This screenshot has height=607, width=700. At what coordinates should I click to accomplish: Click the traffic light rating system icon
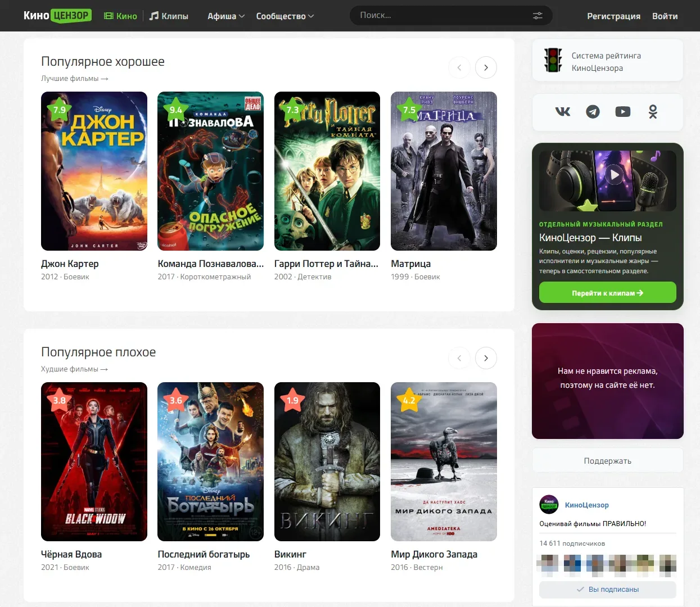click(x=553, y=61)
